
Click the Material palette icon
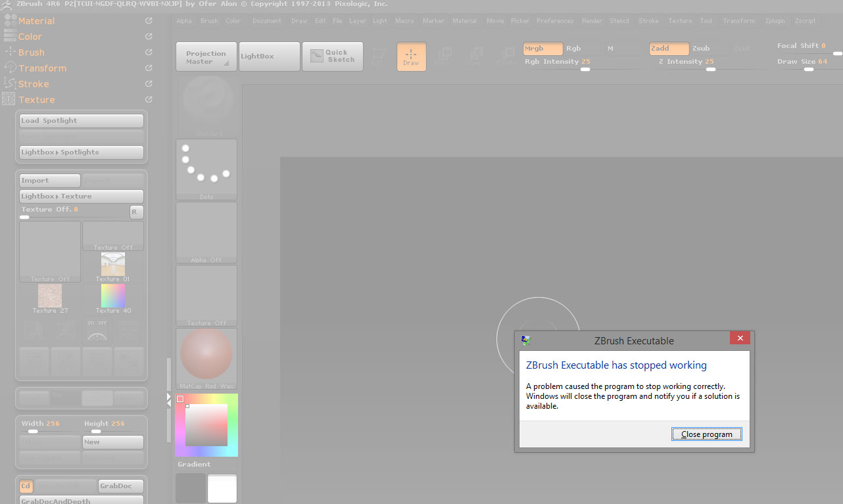pyautogui.click(x=10, y=20)
